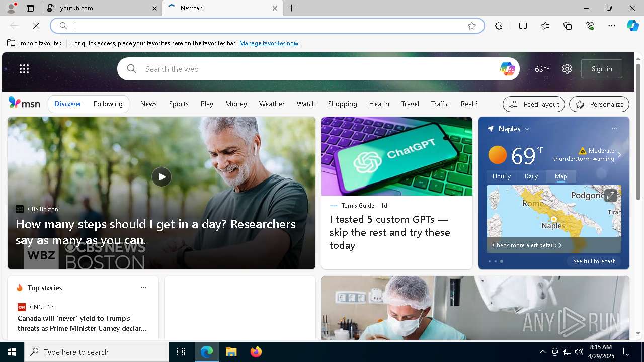
Task: Open the Sports menu item
Action: (x=179, y=104)
